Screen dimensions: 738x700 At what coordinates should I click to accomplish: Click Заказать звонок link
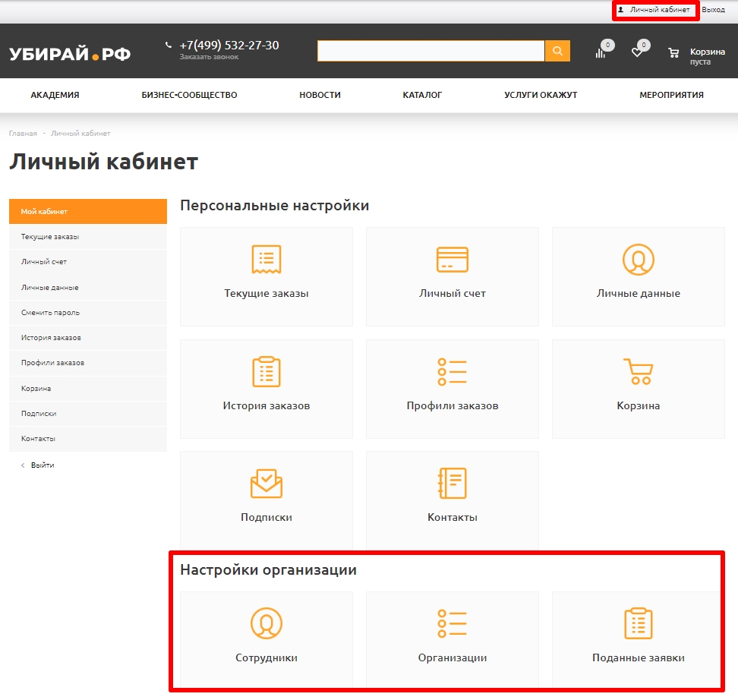(209, 57)
